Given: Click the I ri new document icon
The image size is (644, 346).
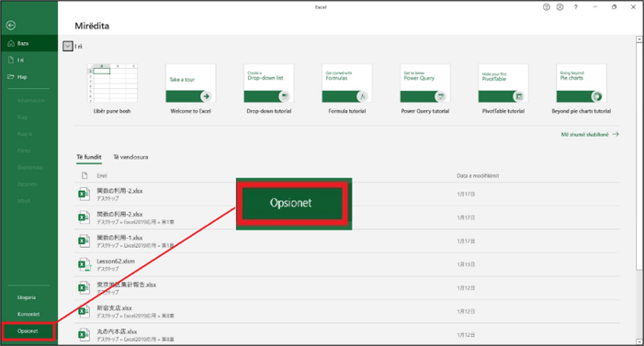Looking at the screenshot, I should pos(11,60).
